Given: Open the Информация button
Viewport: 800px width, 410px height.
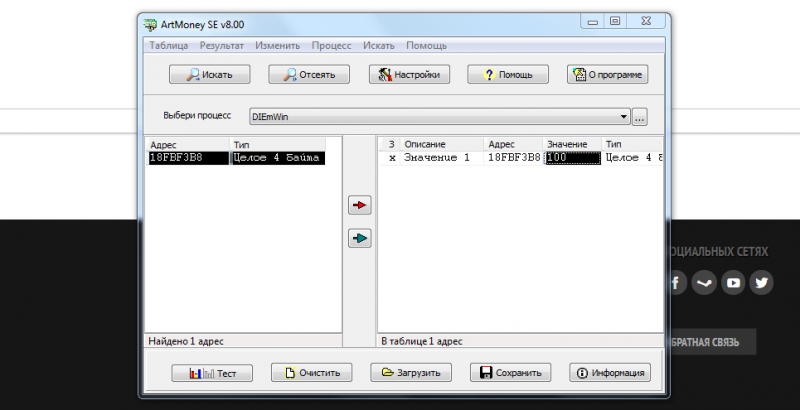Looking at the screenshot, I should pos(610,373).
